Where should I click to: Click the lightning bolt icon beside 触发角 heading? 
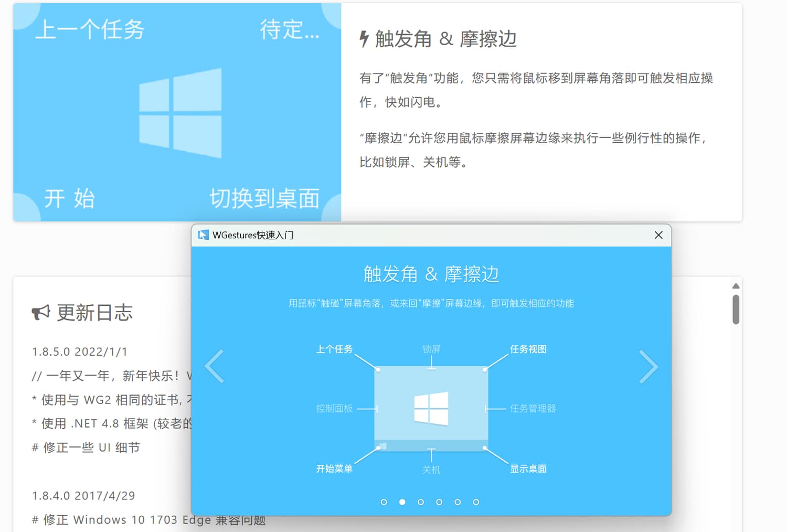pos(364,39)
